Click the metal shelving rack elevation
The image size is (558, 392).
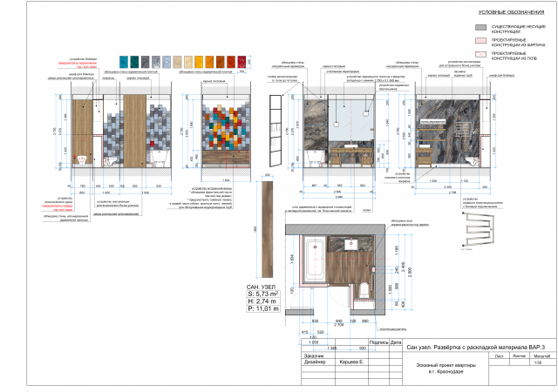276,131
